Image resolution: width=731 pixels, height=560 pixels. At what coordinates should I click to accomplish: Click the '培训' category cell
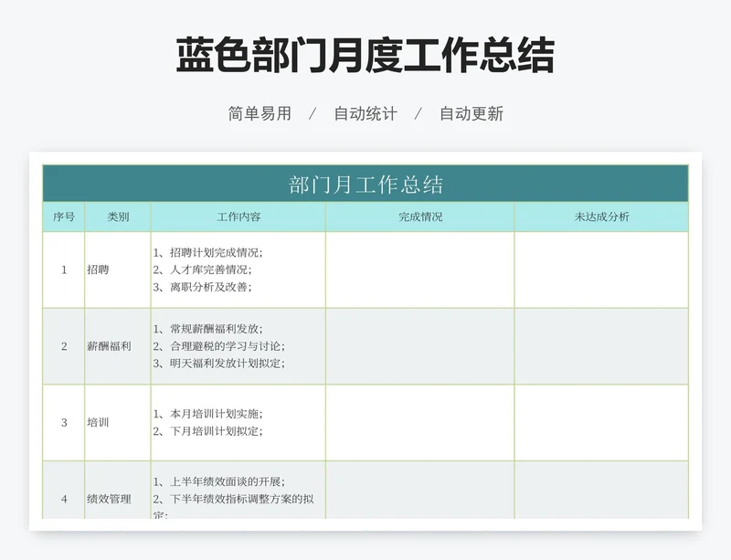pos(118,423)
